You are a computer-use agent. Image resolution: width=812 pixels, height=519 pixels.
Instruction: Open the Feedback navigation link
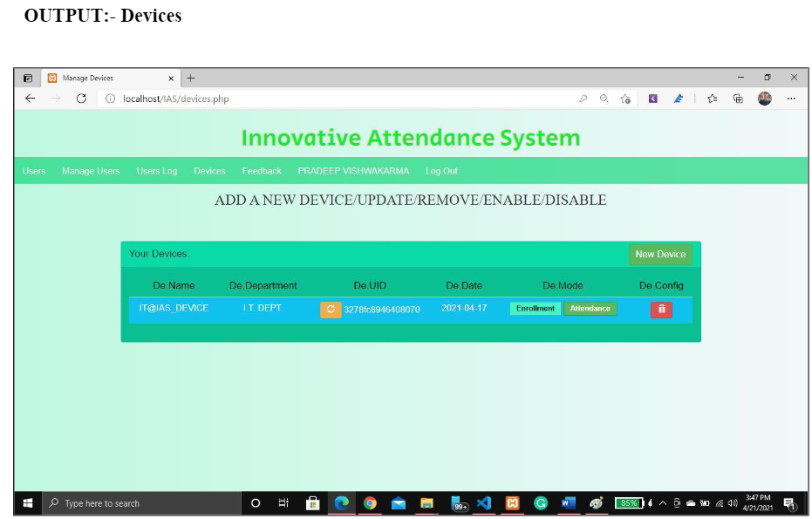pyautogui.click(x=261, y=171)
